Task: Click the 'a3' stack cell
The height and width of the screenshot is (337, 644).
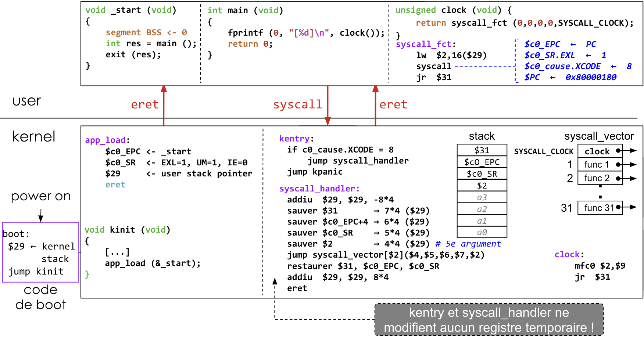Action: [x=482, y=197]
